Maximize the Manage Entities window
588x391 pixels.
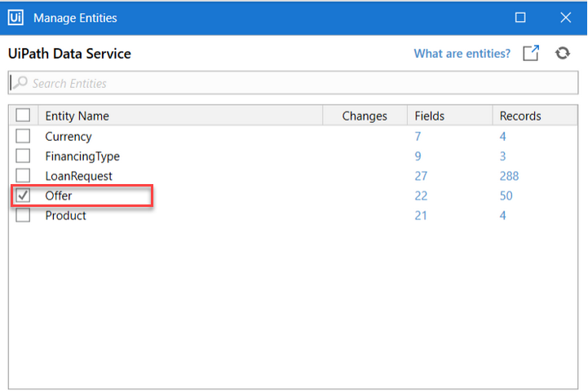coord(520,18)
